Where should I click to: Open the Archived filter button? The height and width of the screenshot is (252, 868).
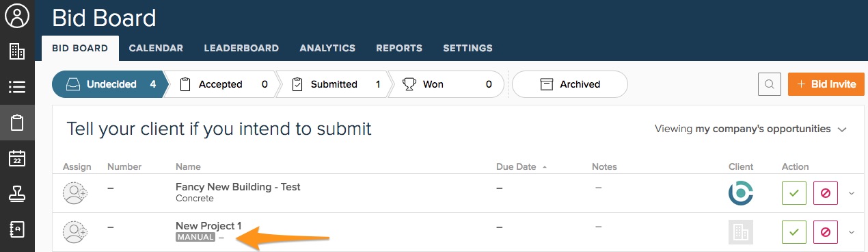(x=569, y=84)
